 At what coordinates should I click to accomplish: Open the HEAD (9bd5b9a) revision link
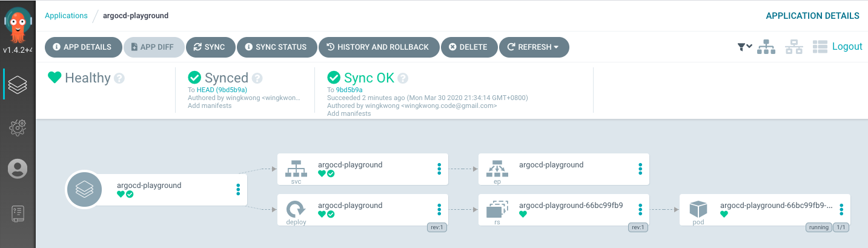tap(222, 90)
